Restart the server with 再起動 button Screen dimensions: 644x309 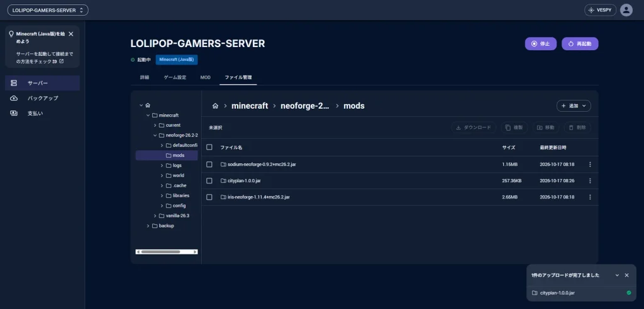tap(580, 43)
